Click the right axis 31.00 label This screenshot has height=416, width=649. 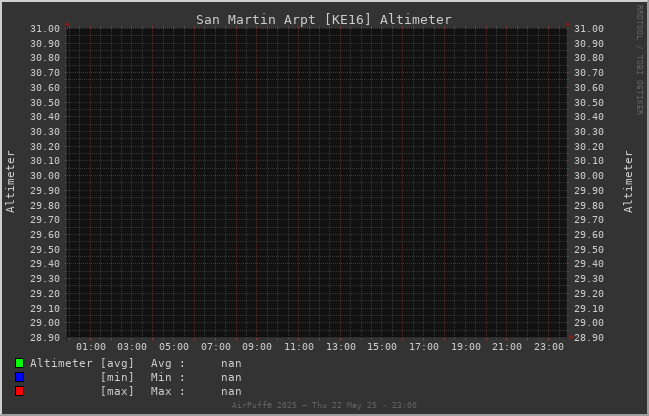click(589, 29)
